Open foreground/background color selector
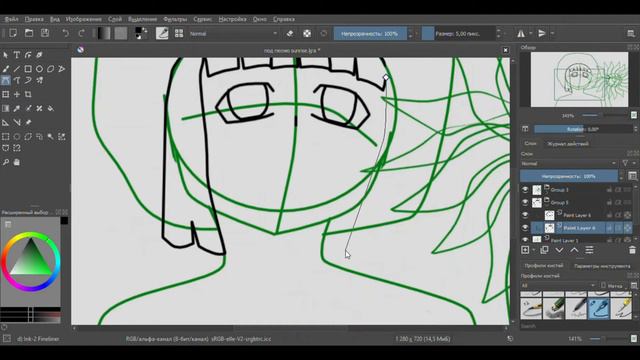Image resolution: width=640 pixels, height=360 pixels. point(141,33)
